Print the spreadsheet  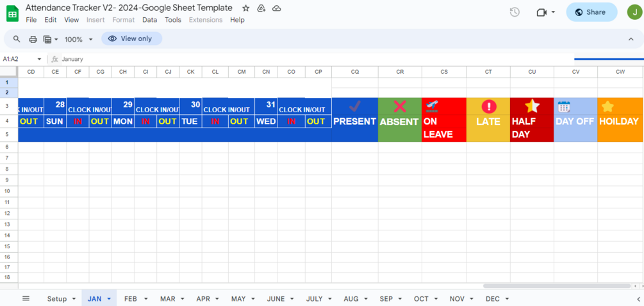33,39
